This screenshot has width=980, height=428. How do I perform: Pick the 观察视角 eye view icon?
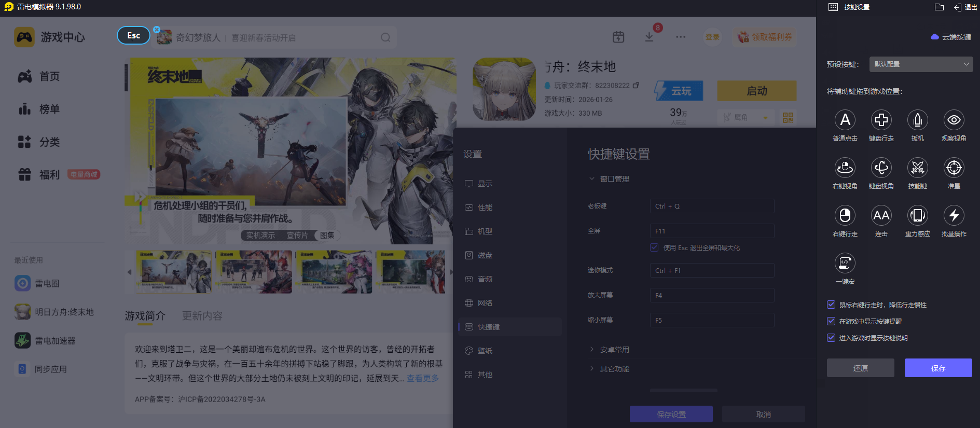[x=954, y=120]
